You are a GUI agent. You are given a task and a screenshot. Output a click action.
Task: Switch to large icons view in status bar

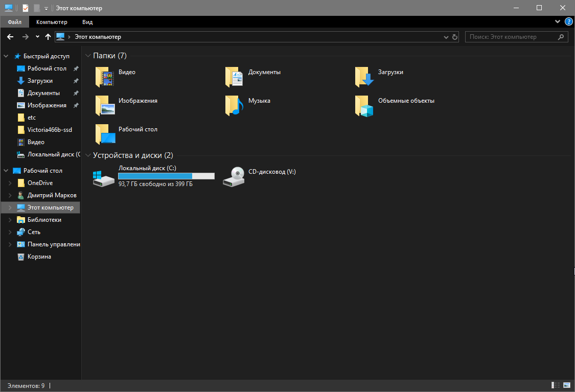[x=567, y=385]
